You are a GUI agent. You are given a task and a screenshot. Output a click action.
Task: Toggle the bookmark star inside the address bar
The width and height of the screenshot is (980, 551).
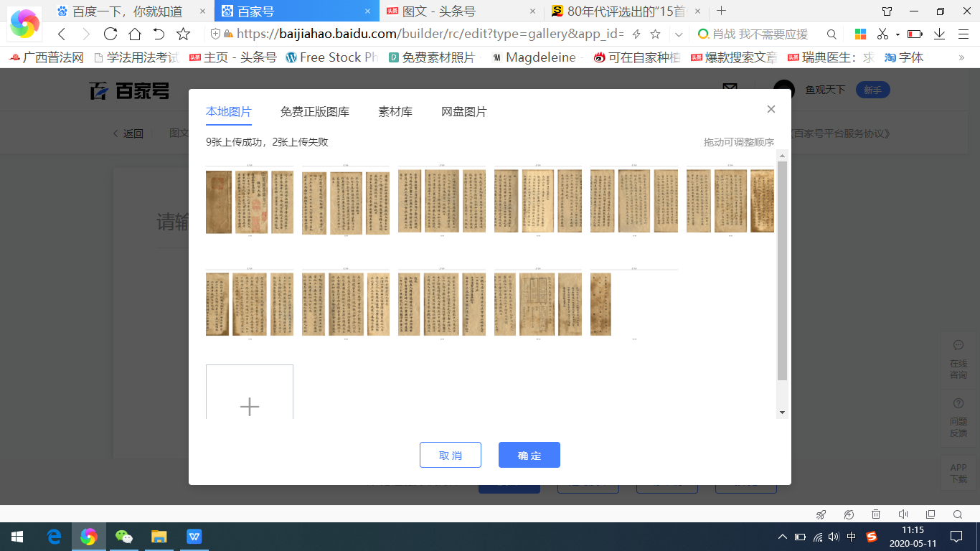click(x=655, y=34)
